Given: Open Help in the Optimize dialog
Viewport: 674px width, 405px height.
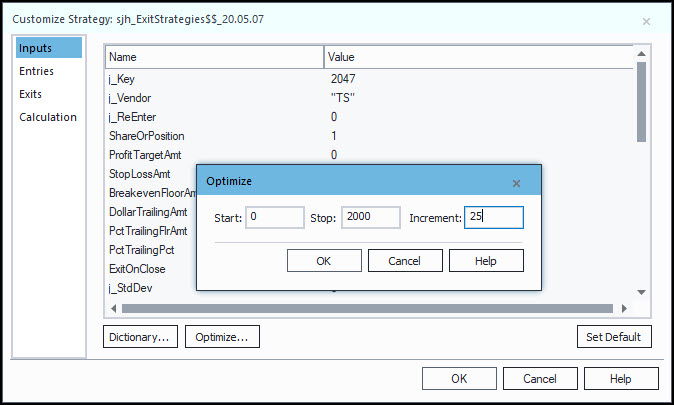Looking at the screenshot, I should [x=486, y=261].
